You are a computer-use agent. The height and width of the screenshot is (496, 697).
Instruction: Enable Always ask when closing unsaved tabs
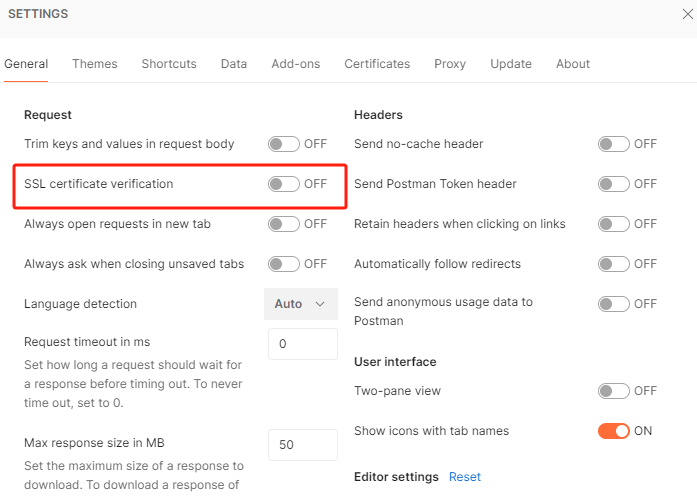point(284,264)
